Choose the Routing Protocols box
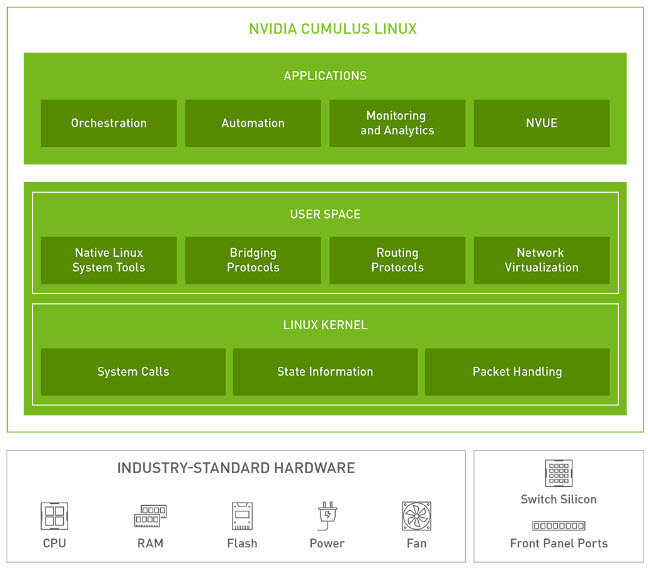The height and width of the screenshot is (570, 648). pos(397,260)
